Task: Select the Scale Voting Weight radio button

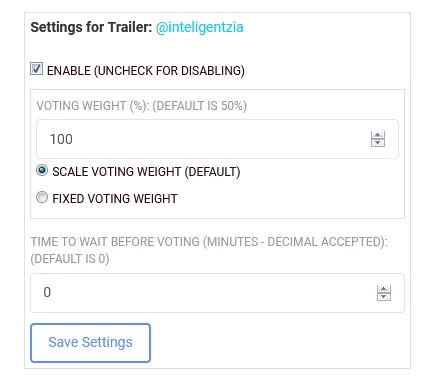Action: tap(42, 170)
